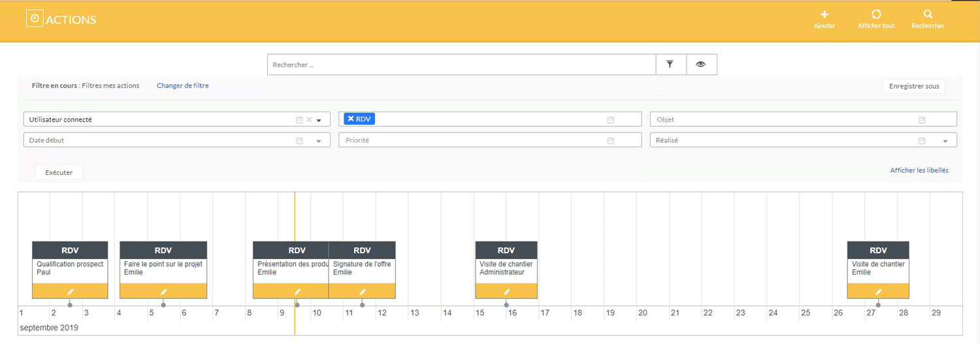Remove the RDV filter tag
Screen dimensions: 980x344
[x=351, y=119]
